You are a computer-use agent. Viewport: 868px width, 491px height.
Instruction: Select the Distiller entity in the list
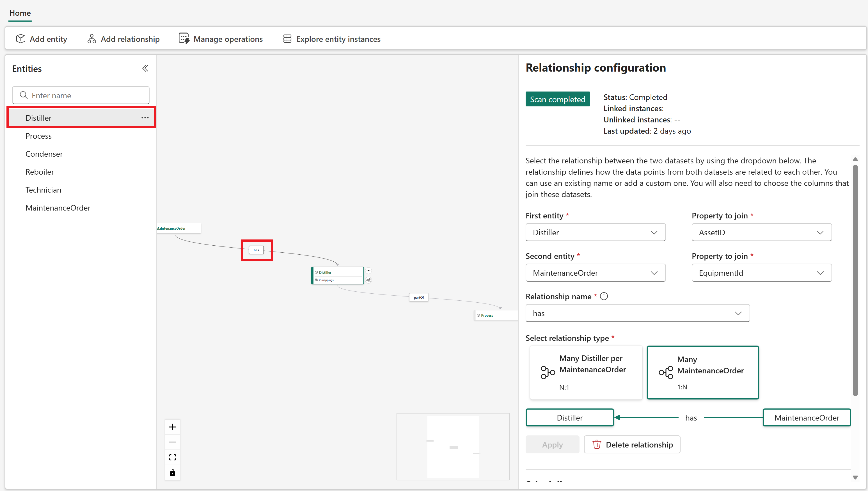tap(81, 118)
